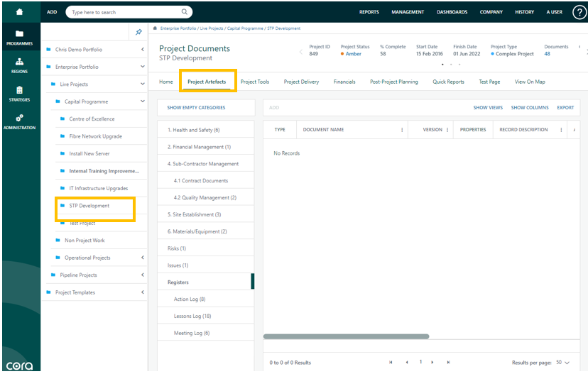Open Document Name column options menu
This screenshot has width=588, height=374.
[x=402, y=130]
